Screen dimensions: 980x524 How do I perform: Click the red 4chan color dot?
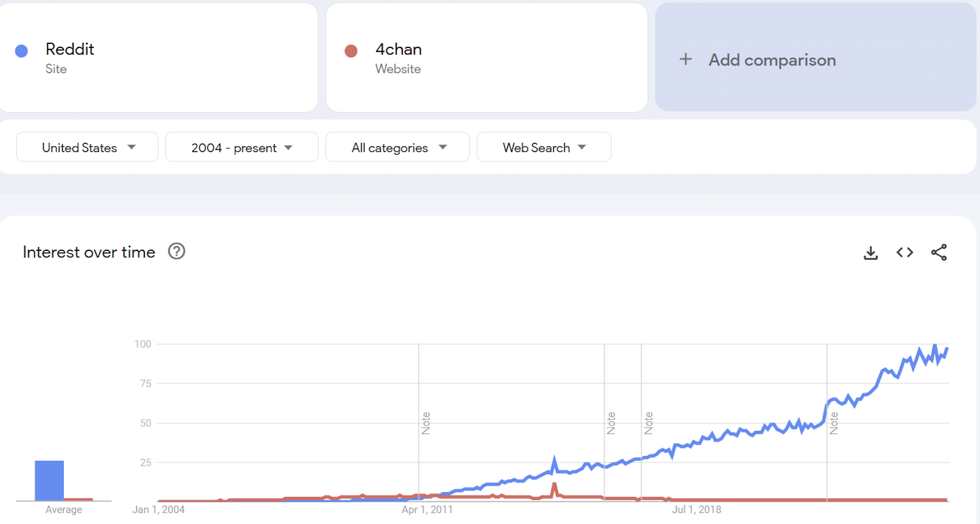[351, 51]
